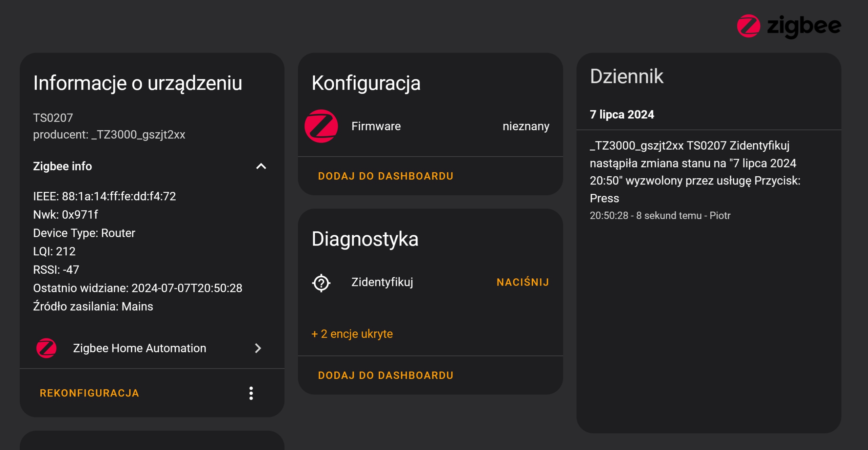Click the Zigbee logo in top right
This screenshot has height=450, width=868.
point(788,26)
